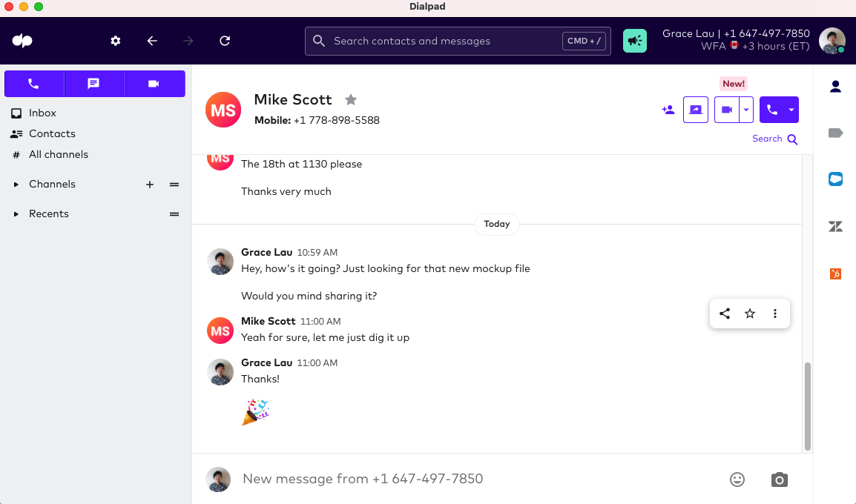Click the Recents reorder handle icon
Image resolution: width=856 pixels, height=504 pixels.
click(x=174, y=213)
